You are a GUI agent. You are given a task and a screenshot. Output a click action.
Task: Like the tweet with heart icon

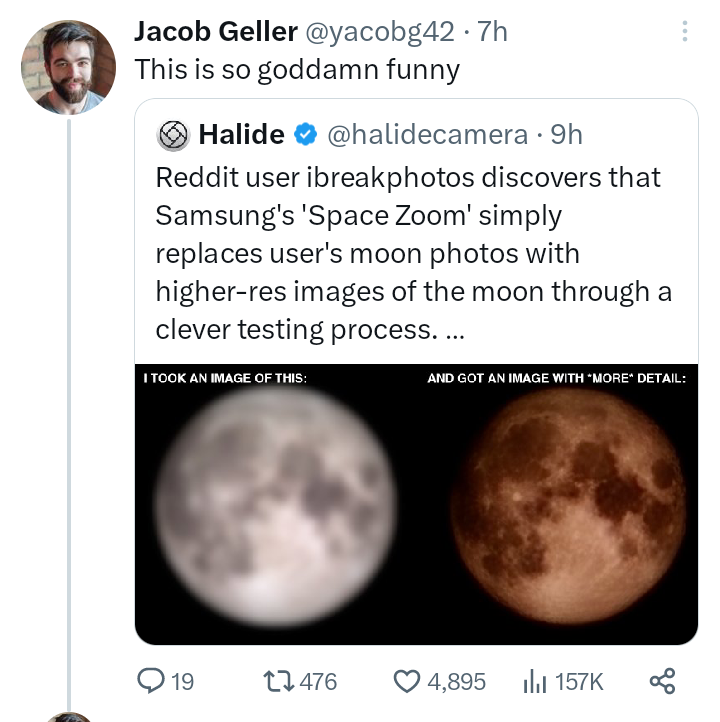point(407,681)
